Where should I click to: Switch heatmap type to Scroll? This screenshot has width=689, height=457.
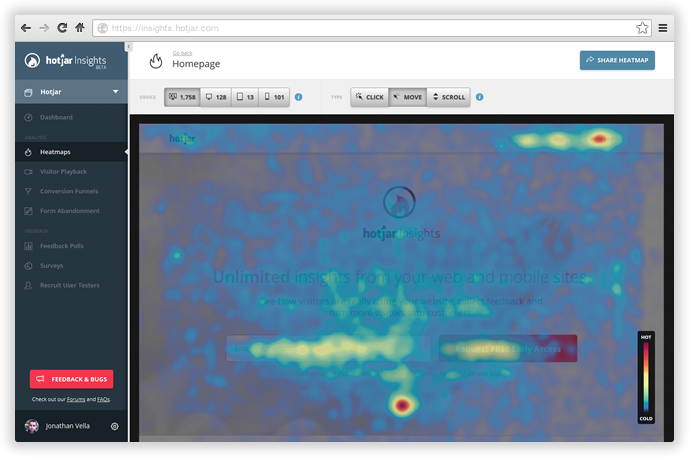pos(449,97)
